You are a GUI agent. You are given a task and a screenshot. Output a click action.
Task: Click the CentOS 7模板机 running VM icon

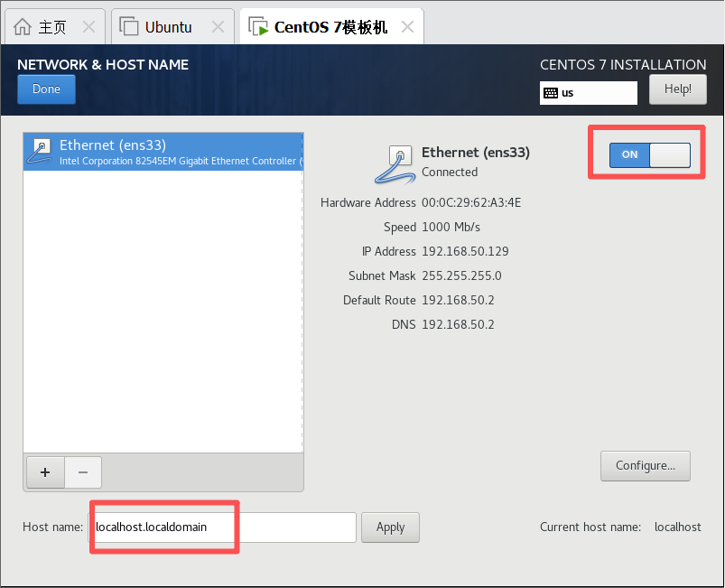point(258,26)
